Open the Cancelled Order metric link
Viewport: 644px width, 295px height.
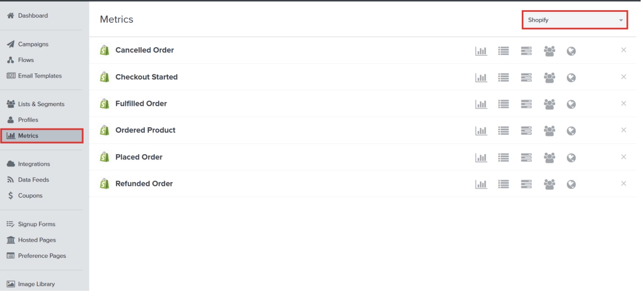(x=145, y=50)
